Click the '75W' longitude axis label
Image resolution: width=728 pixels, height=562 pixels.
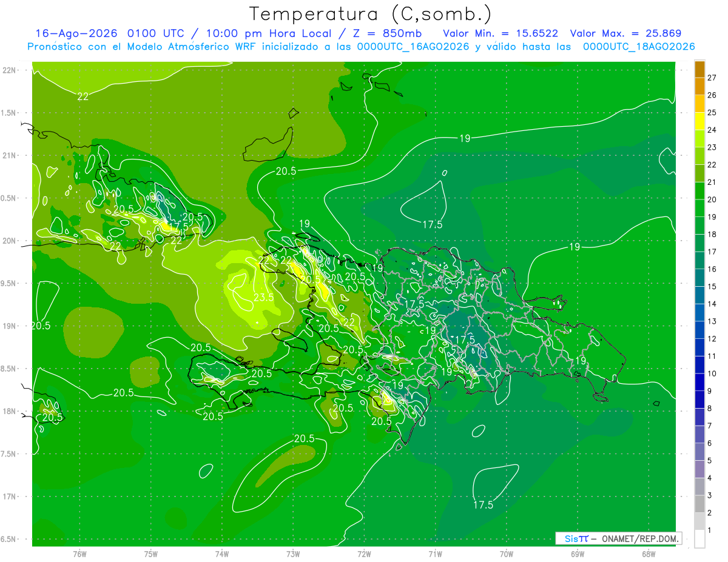151,554
